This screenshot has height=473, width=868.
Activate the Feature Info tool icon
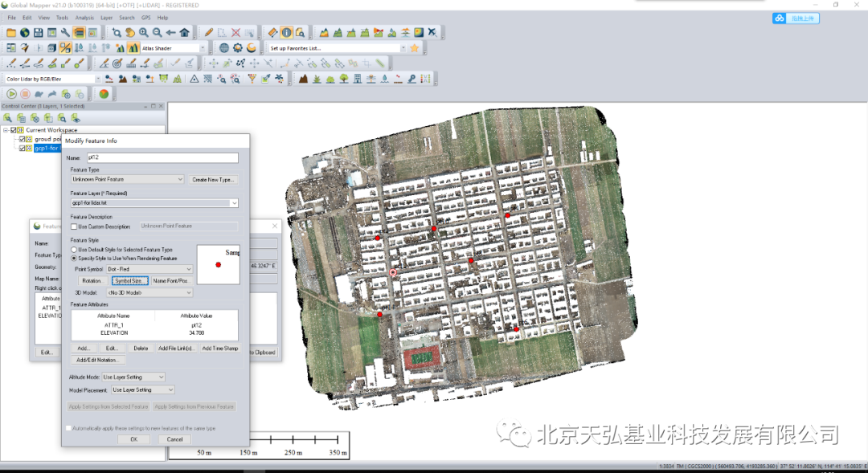(286, 33)
